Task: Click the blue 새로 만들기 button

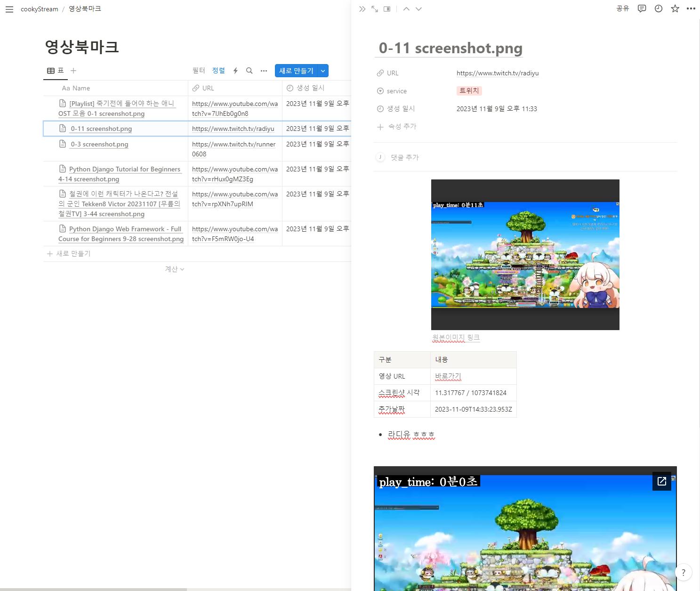Action: [296, 71]
